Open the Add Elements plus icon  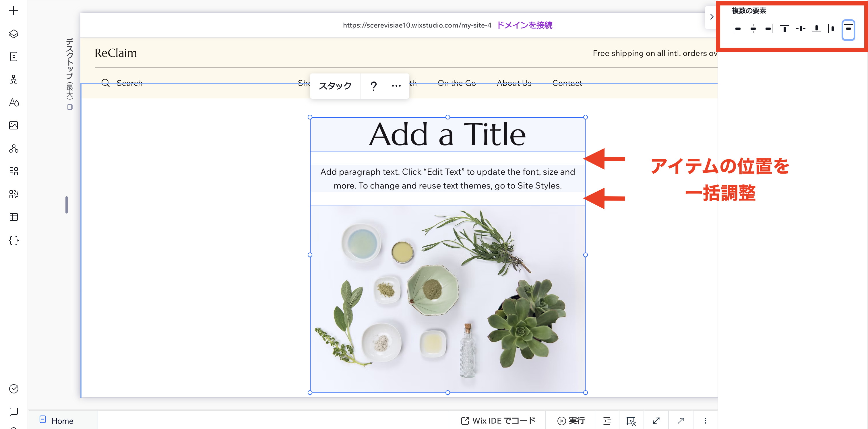pos(13,10)
